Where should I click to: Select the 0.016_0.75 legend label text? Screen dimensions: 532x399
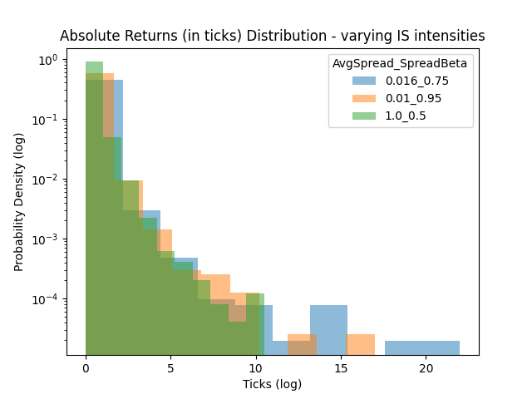pyautogui.click(x=411, y=81)
